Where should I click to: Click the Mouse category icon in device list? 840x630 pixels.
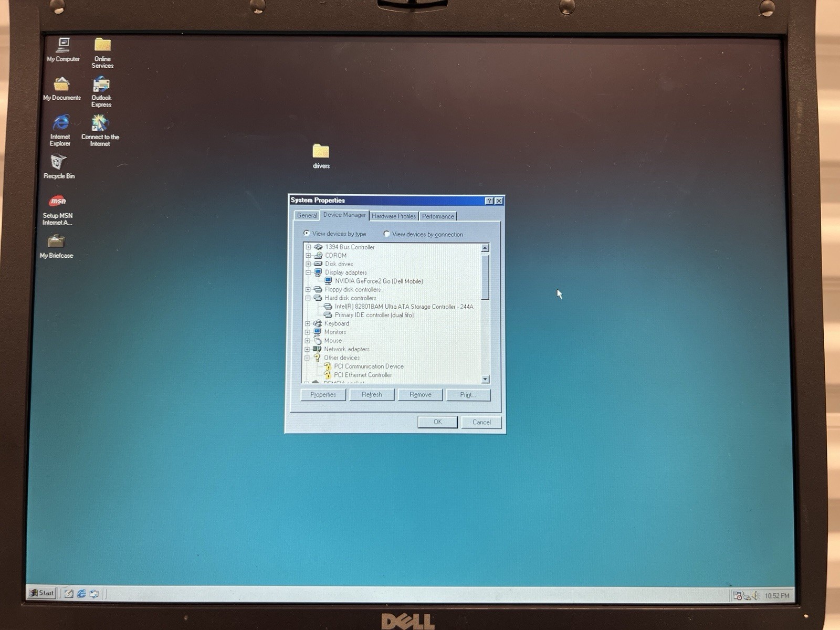(317, 341)
